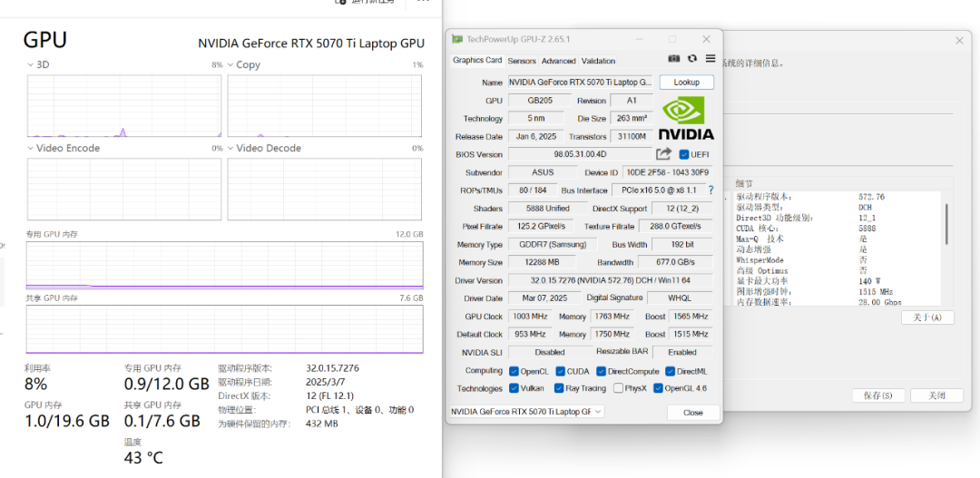Viewport: 980px width, 478px height.
Task: Click the 43 °C temperature reading
Action: point(143,458)
